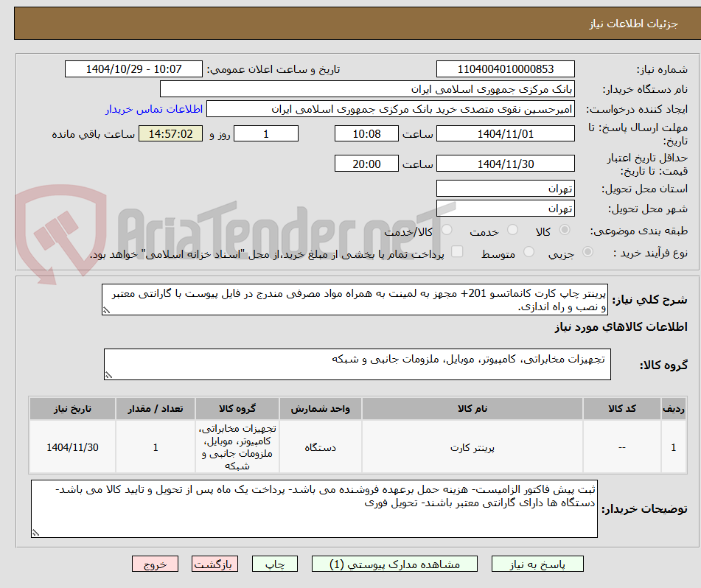Click the چاپ print button
The image size is (701, 588).
click(x=274, y=564)
